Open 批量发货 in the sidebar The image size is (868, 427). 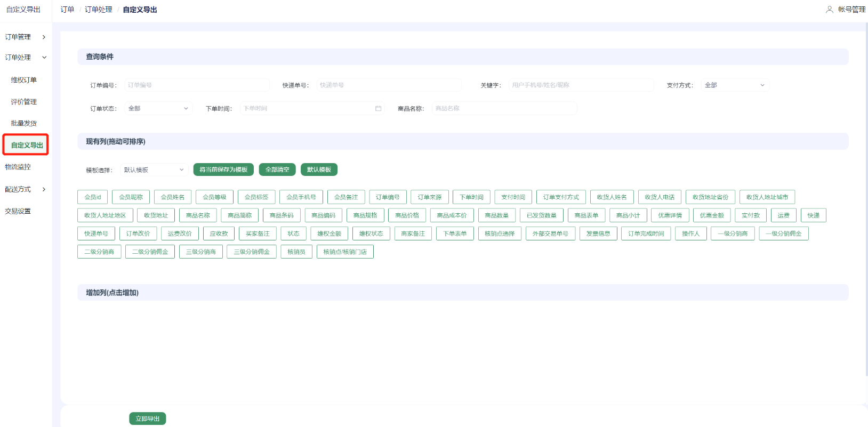(x=24, y=123)
